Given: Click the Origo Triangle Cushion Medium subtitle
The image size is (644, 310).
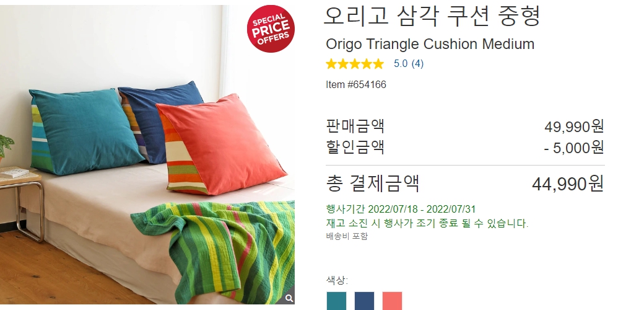Looking at the screenshot, I should [x=430, y=44].
